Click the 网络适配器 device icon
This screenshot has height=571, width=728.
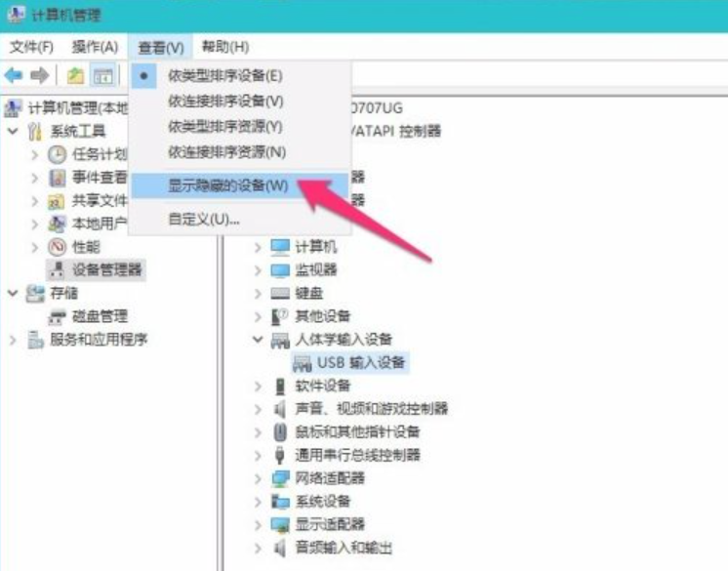pos(280,478)
